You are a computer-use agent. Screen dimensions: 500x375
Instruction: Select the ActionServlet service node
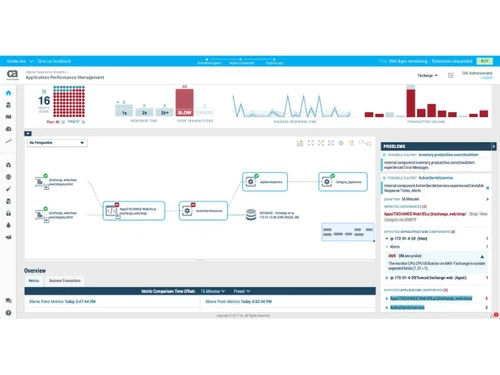click(x=203, y=211)
